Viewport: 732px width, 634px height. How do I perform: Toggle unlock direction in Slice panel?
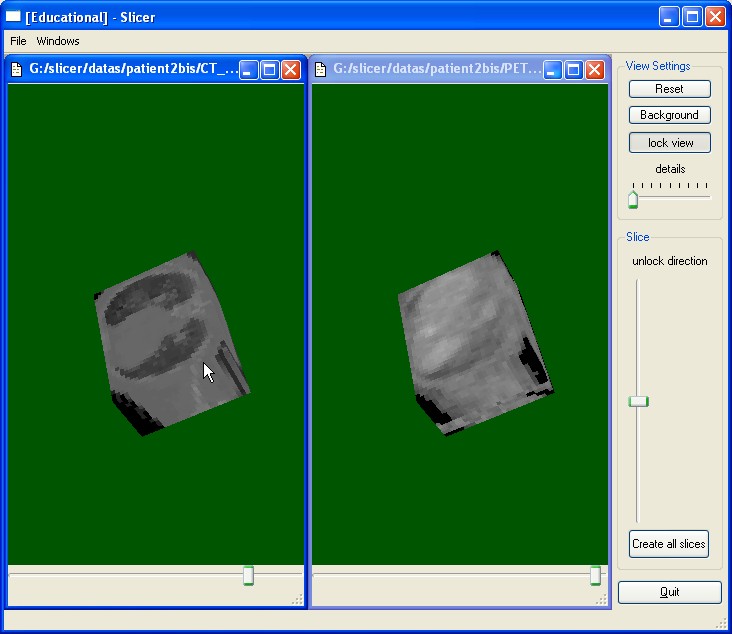[x=669, y=261]
